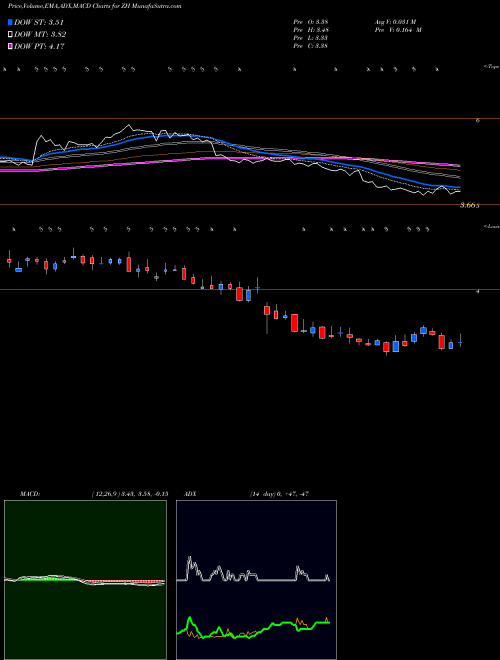Open the dark blue ADX indicator chart

pos(256,580)
